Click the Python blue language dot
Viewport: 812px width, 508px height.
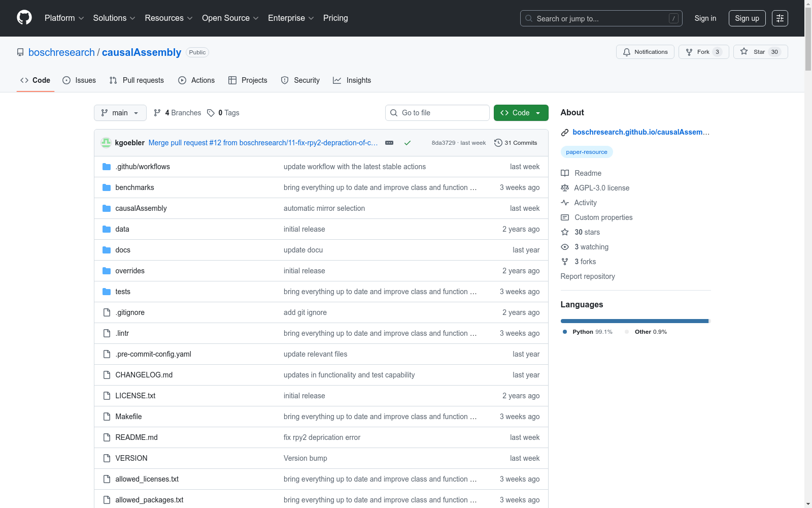tap(565, 332)
